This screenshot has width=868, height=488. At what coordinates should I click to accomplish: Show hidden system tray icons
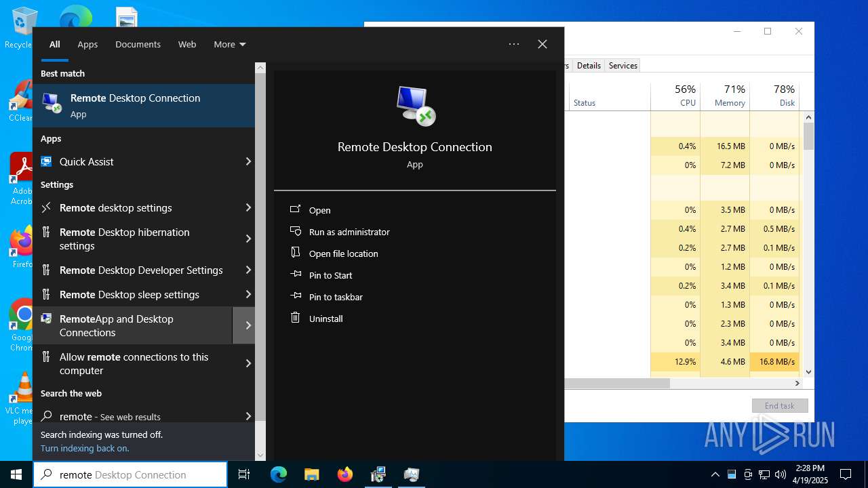coord(715,474)
